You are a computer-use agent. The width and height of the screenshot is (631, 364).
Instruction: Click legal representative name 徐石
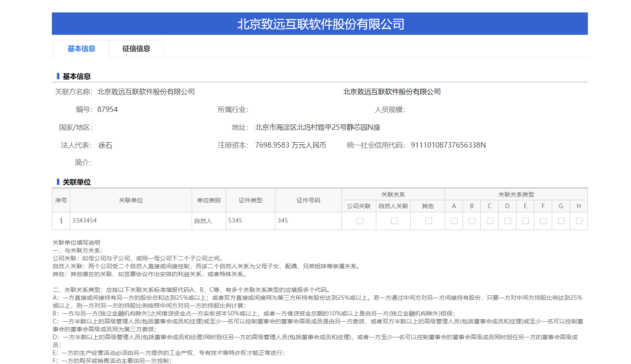pyautogui.click(x=105, y=145)
